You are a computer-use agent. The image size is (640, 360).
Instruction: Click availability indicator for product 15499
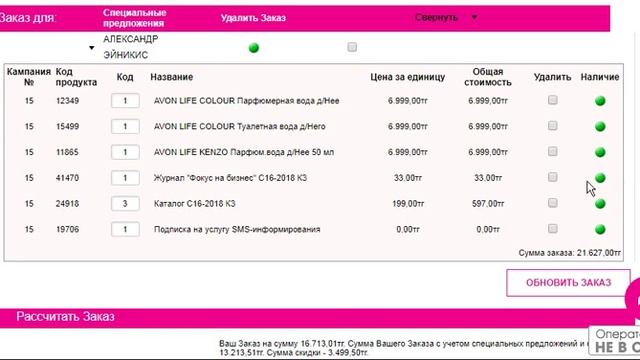600,127
